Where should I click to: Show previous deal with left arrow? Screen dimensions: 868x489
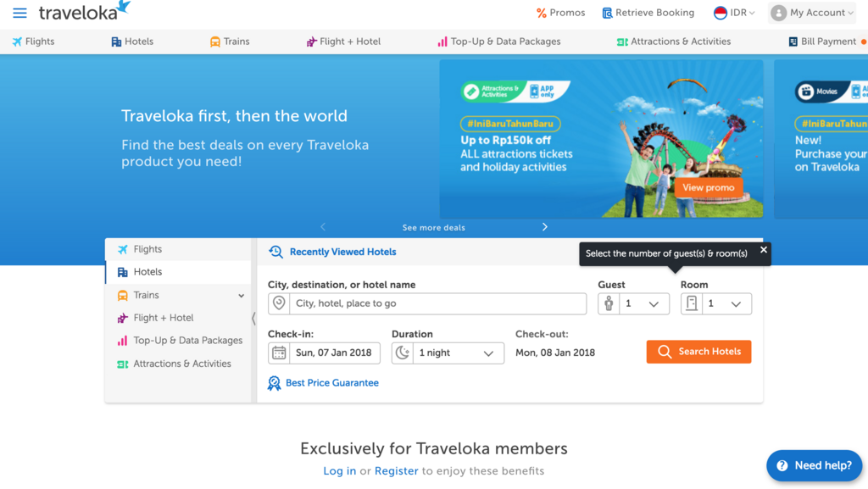pyautogui.click(x=323, y=227)
